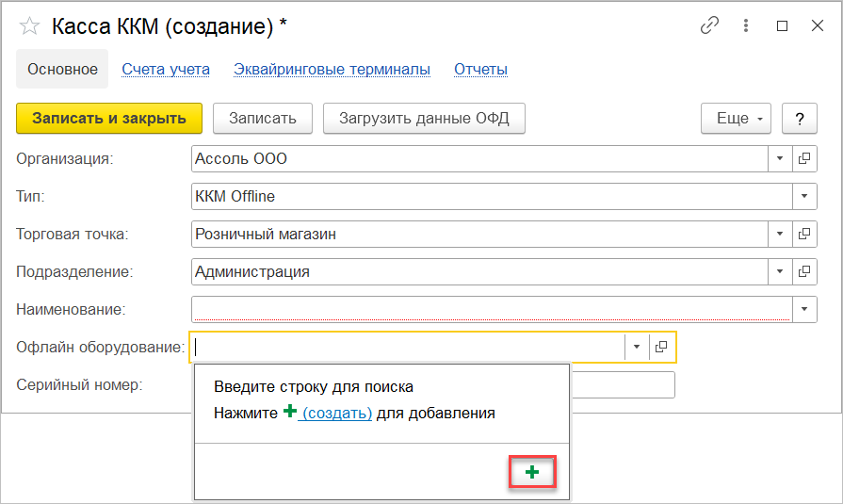Click the Организация field containing Ассоль ООО
Viewport: 843px width, 504px height.
(x=479, y=158)
